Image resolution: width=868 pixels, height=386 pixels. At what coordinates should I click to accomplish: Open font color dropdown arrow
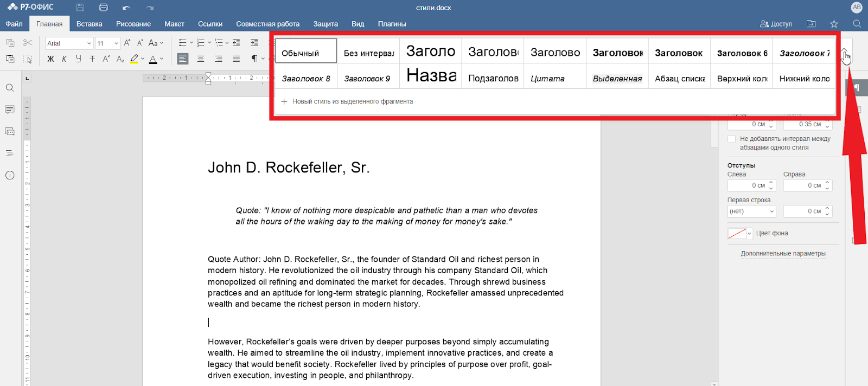[162, 59]
